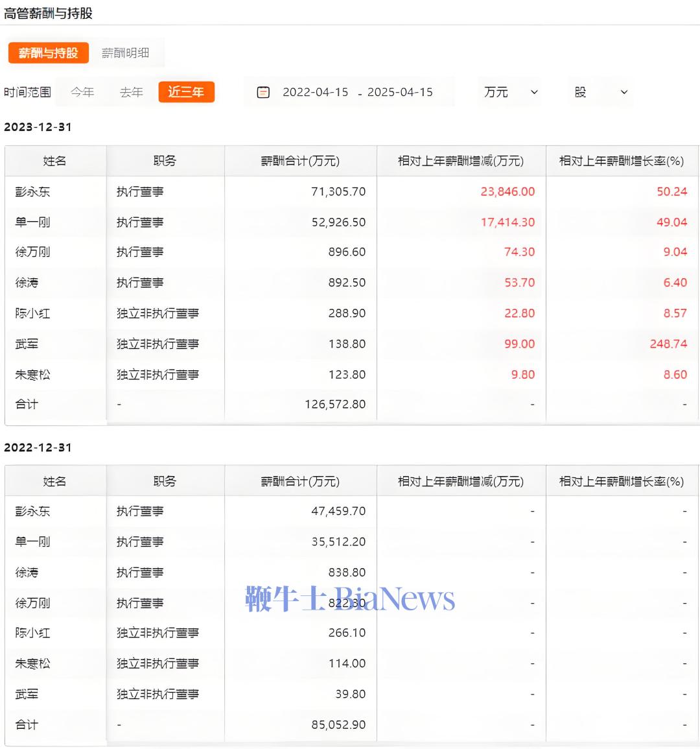The width and height of the screenshot is (700, 749).
Task: Click 彭永东 in the 2023-12-31 table
Action: pyautogui.click(x=32, y=191)
